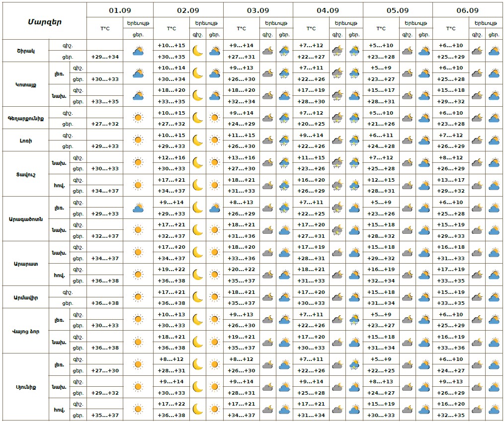The image size is (504, 422).
Task: Click the Արմավիր sun icon for 01.09
Action: click(x=138, y=297)
